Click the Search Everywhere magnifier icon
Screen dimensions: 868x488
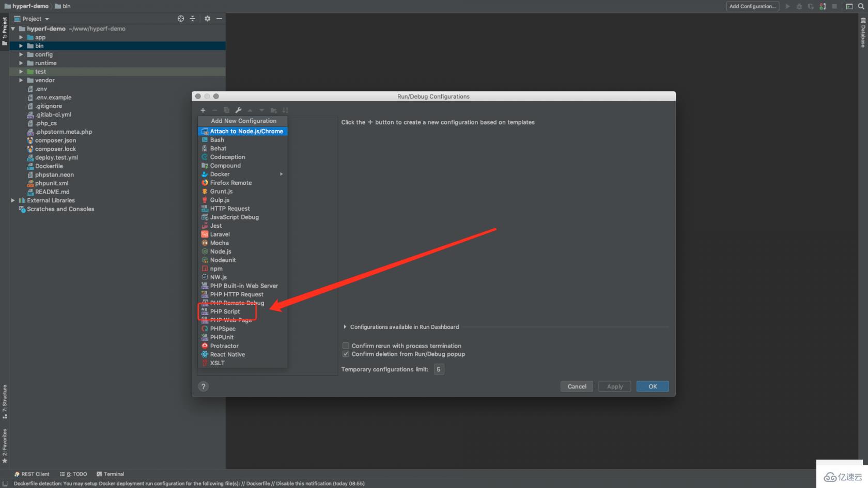coord(861,6)
